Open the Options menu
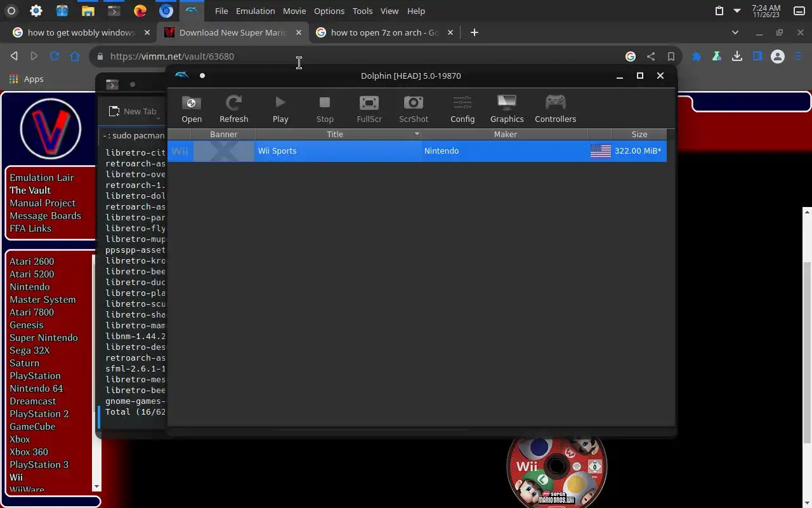Viewport: 812px width, 508px height. [329, 11]
